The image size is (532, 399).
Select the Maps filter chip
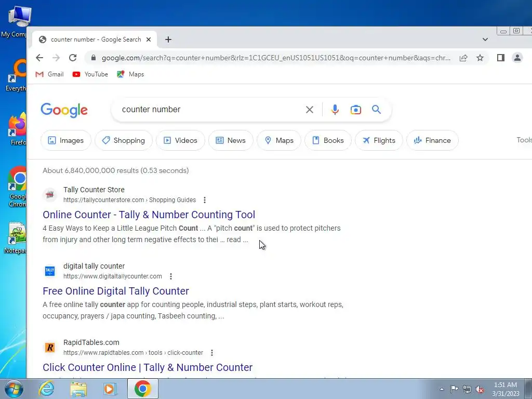click(279, 140)
